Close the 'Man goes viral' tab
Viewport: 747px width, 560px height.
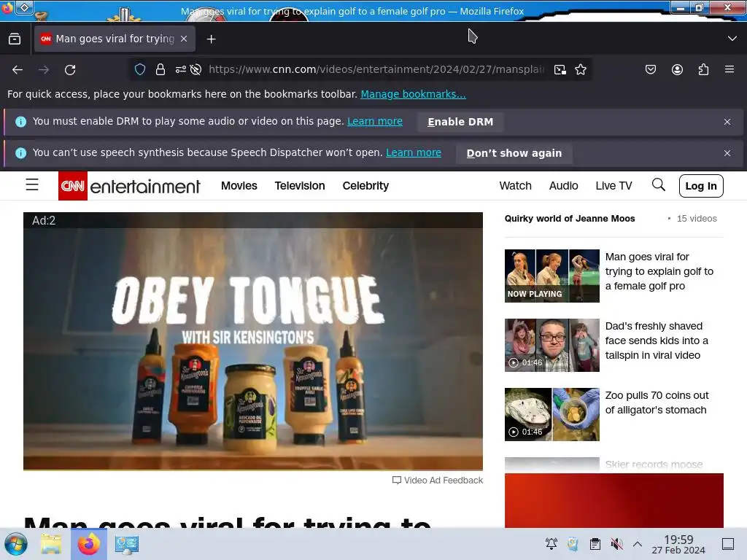tap(184, 39)
